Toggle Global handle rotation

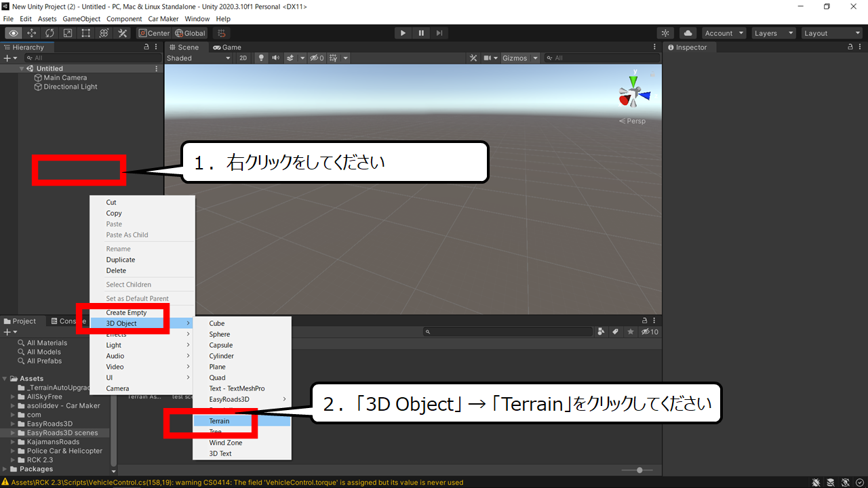(x=190, y=33)
